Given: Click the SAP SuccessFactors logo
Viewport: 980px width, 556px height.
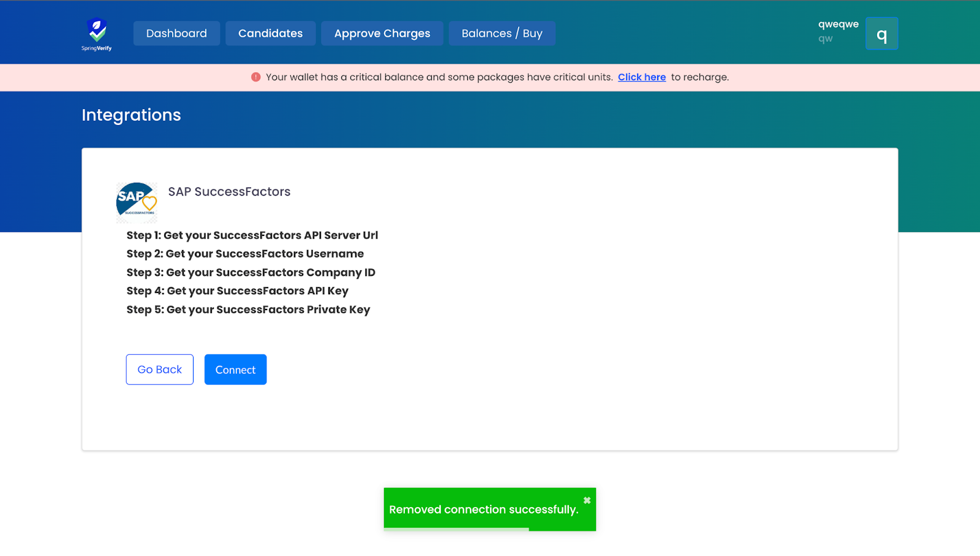Looking at the screenshot, I should pyautogui.click(x=137, y=202).
